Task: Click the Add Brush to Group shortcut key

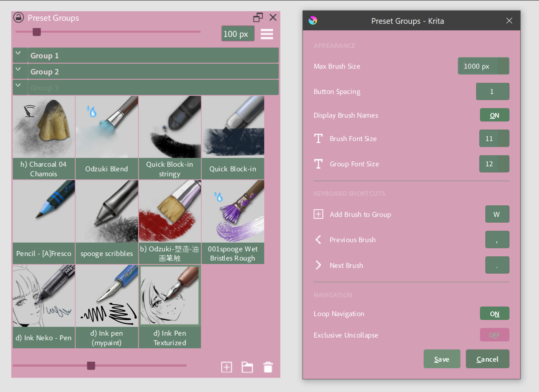Action: [497, 215]
